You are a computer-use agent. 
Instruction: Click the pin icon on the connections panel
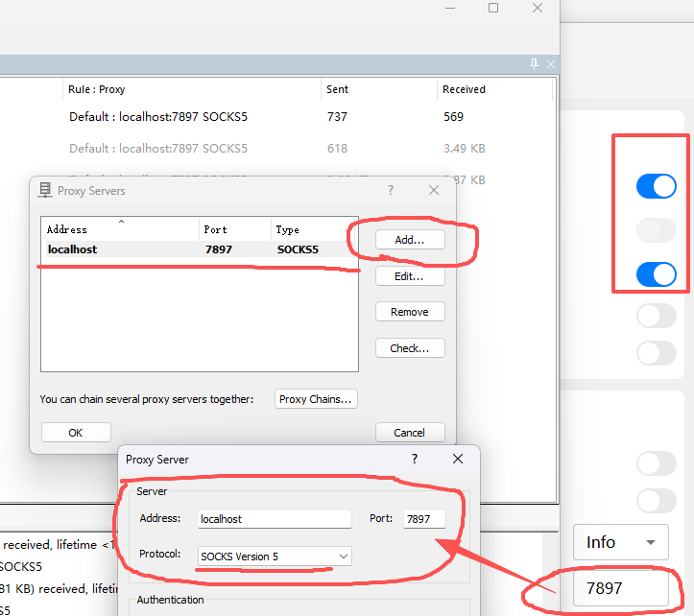coord(535,64)
